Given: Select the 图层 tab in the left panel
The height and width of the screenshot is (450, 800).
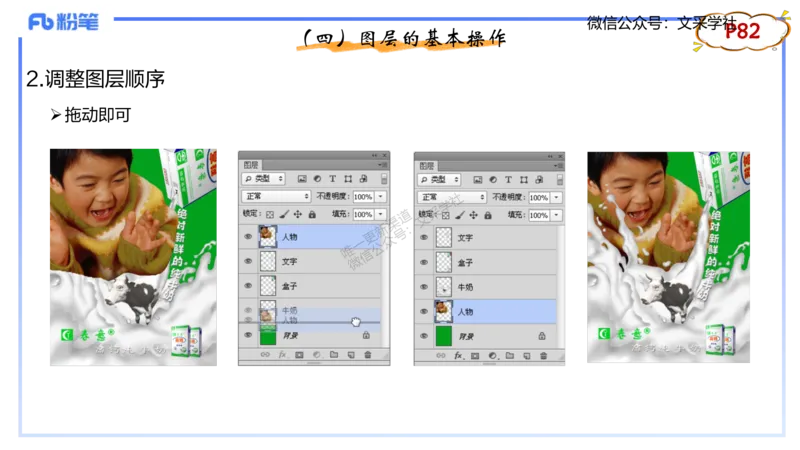Looking at the screenshot, I should click(x=250, y=164).
